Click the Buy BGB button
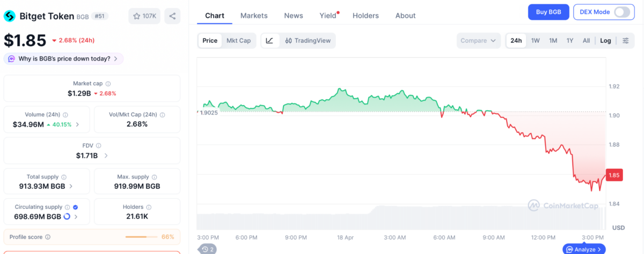 (548, 12)
